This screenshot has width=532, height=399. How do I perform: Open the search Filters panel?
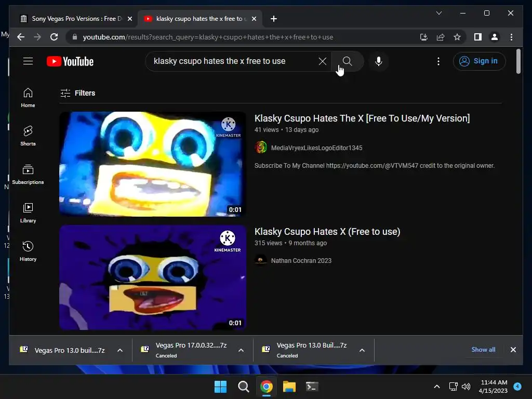78,93
